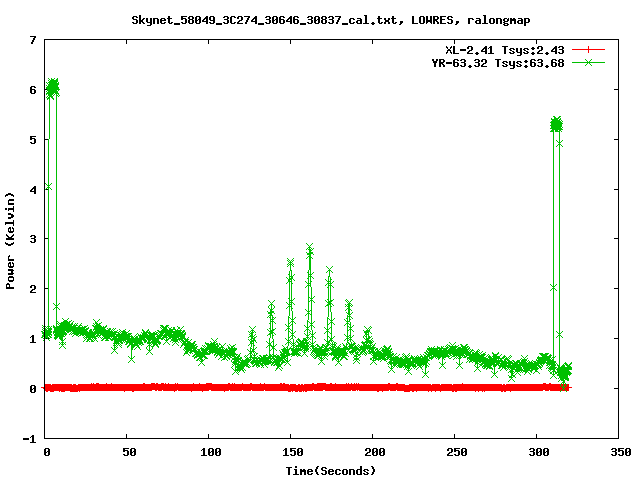
Task: Click the Power (Kelvin) axis label
Action: 10,241
